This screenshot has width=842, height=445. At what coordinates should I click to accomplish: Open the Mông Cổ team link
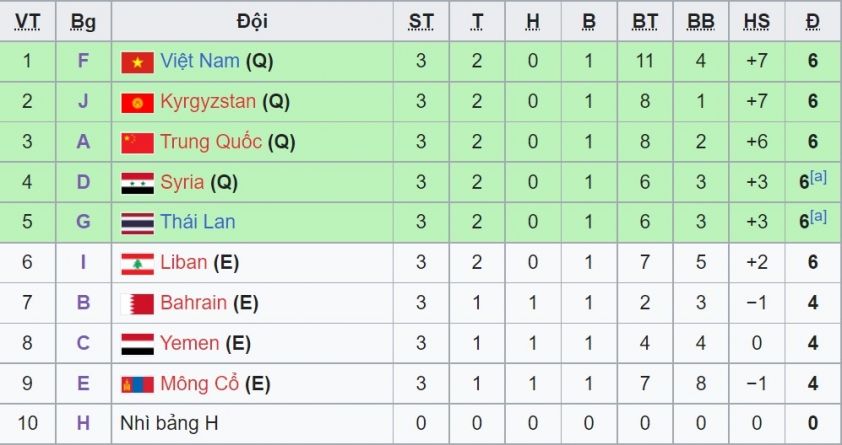click(199, 383)
